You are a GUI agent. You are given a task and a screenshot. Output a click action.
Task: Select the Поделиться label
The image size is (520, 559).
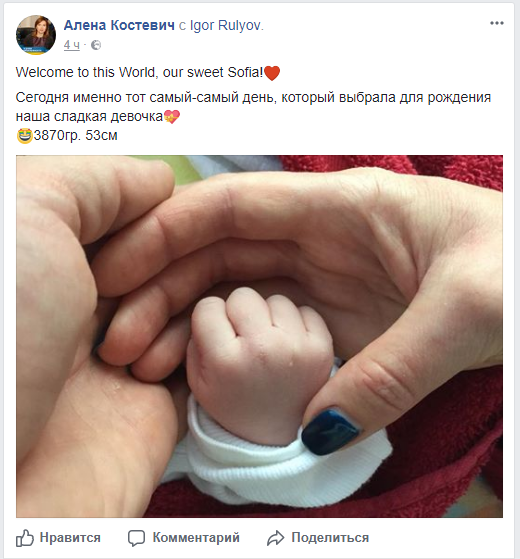pos(330,537)
